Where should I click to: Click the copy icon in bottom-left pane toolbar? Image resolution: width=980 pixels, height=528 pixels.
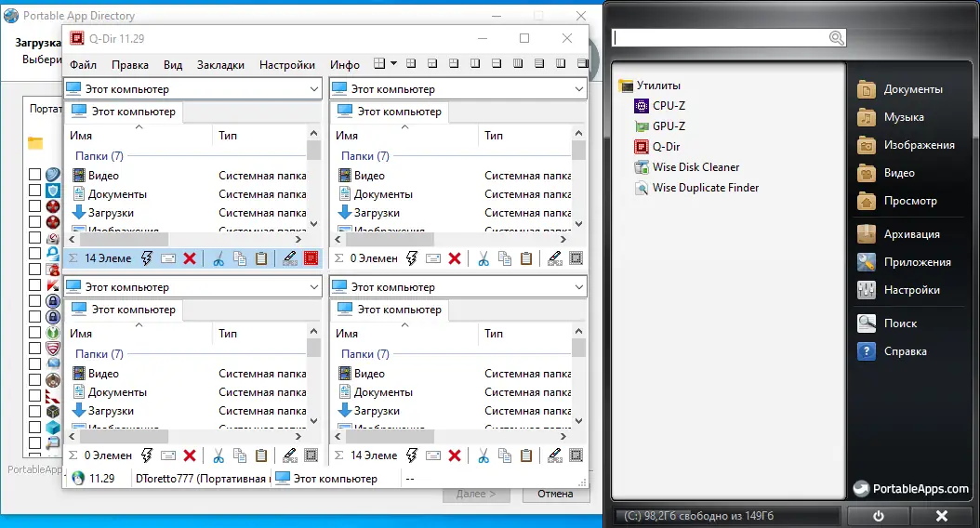point(239,455)
